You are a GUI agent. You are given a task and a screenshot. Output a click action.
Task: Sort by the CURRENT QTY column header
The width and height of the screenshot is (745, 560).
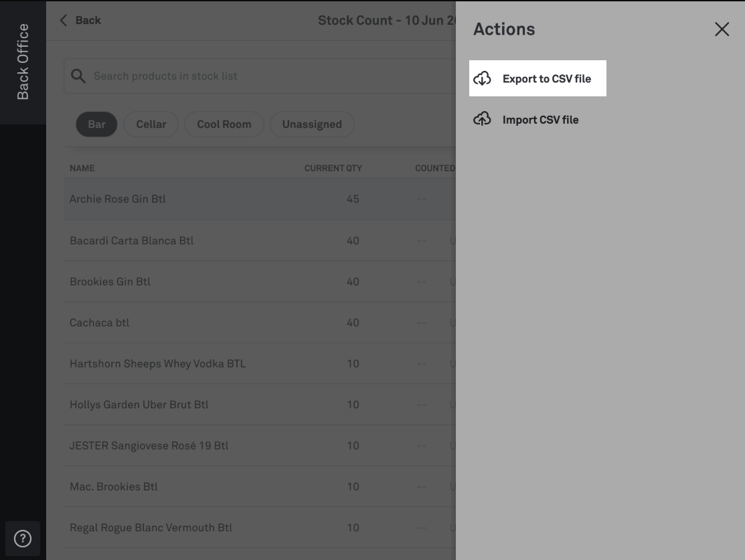coord(333,168)
